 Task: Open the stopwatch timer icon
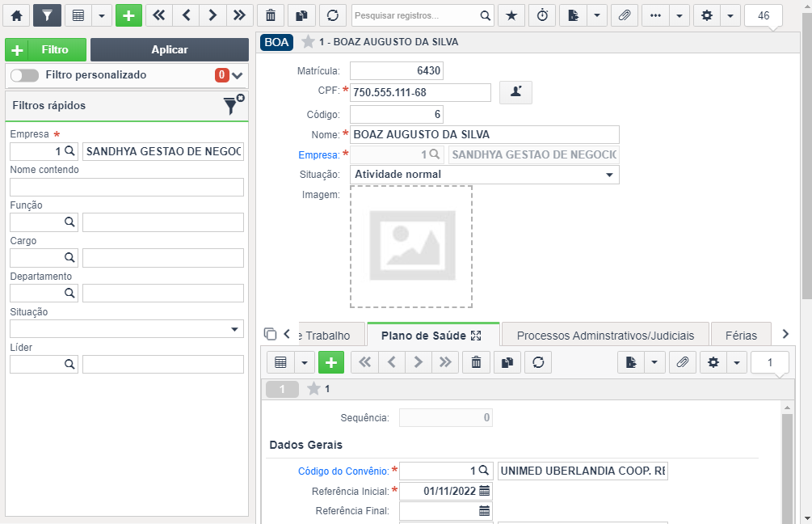point(542,15)
